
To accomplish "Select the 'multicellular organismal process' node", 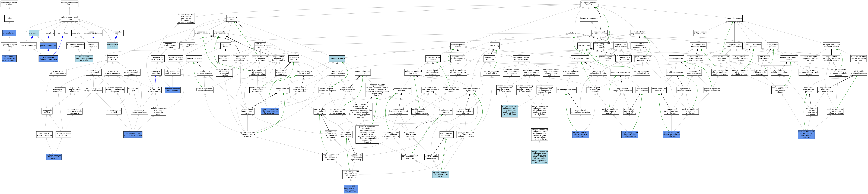I will [639, 33].
